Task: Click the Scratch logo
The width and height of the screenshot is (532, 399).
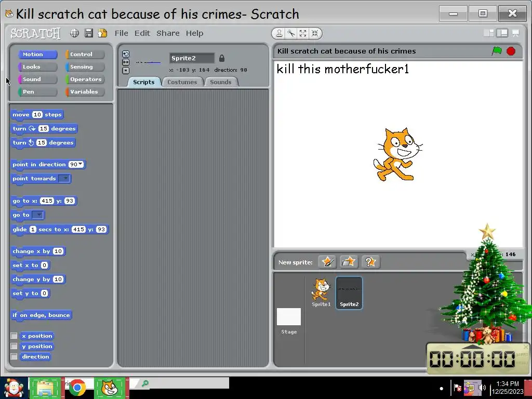Action: [x=36, y=33]
